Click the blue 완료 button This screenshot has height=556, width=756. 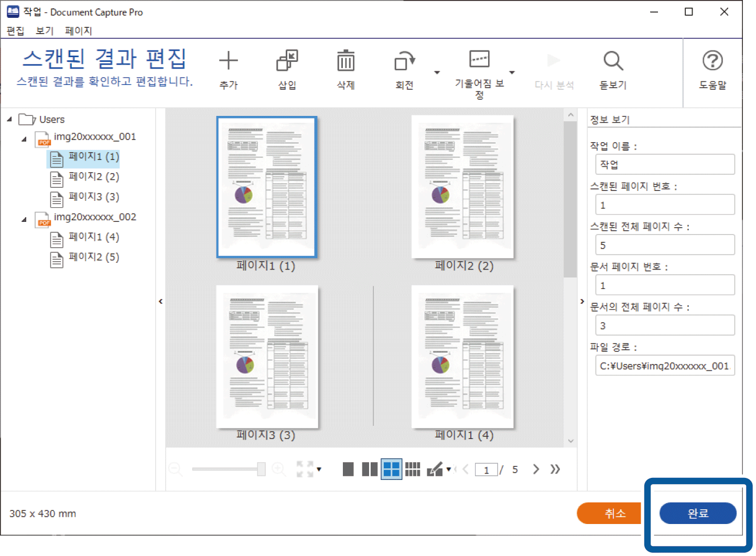(x=697, y=513)
